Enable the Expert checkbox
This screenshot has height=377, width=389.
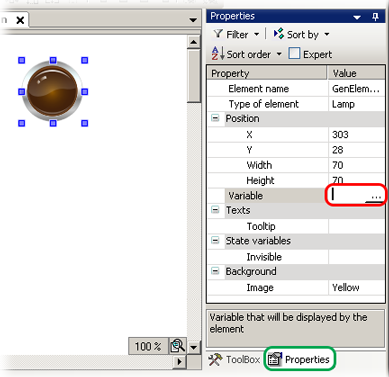coord(294,54)
